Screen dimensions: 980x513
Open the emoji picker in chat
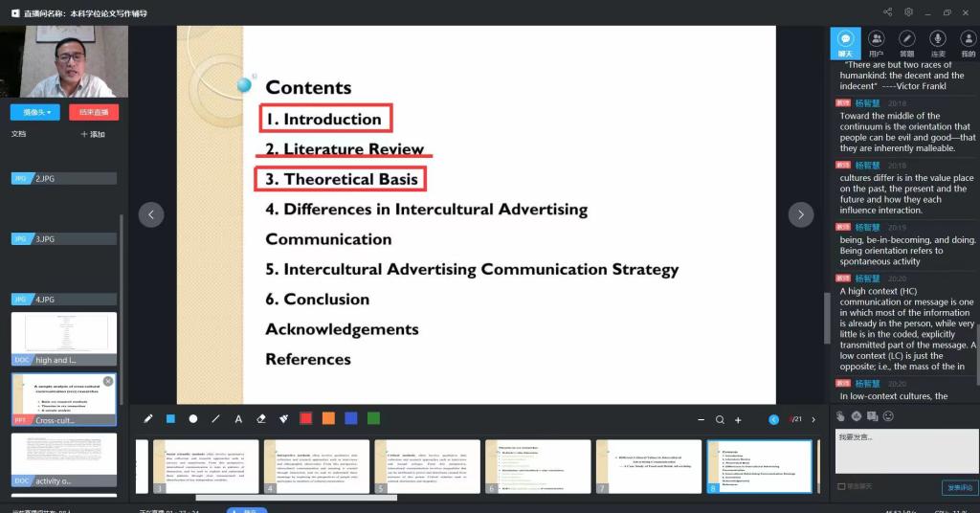pyautogui.click(x=888, y=416)
